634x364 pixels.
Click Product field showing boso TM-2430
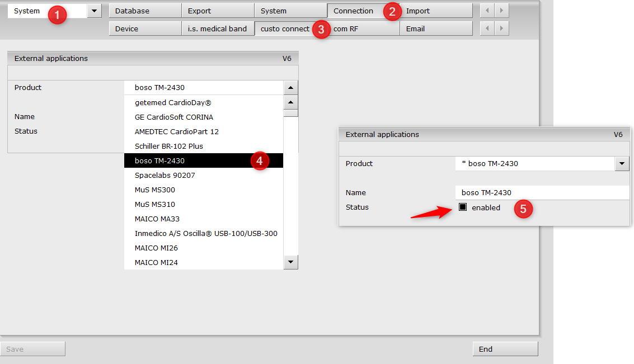click(203, 88)
